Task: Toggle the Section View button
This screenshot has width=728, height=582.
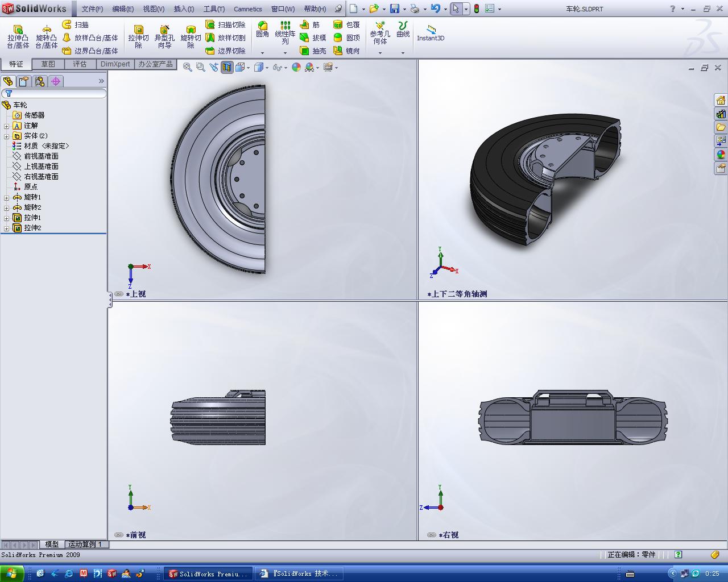Action: [x=227, y=67]
